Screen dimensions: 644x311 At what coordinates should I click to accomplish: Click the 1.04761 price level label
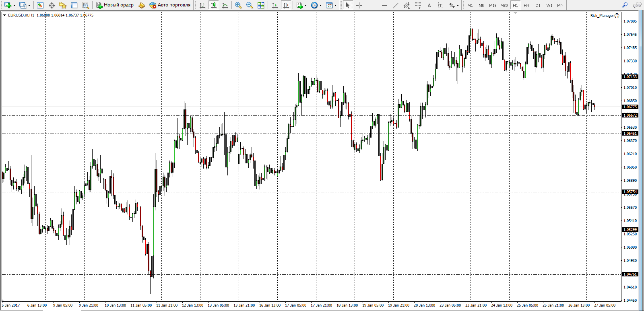[630, 274]
